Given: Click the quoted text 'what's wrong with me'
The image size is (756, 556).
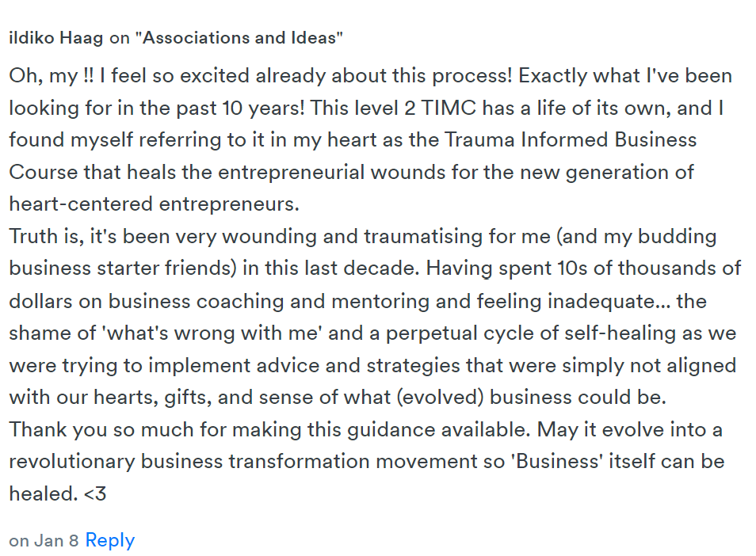Looking at the screenshot, I should click(x=212, y=333).
